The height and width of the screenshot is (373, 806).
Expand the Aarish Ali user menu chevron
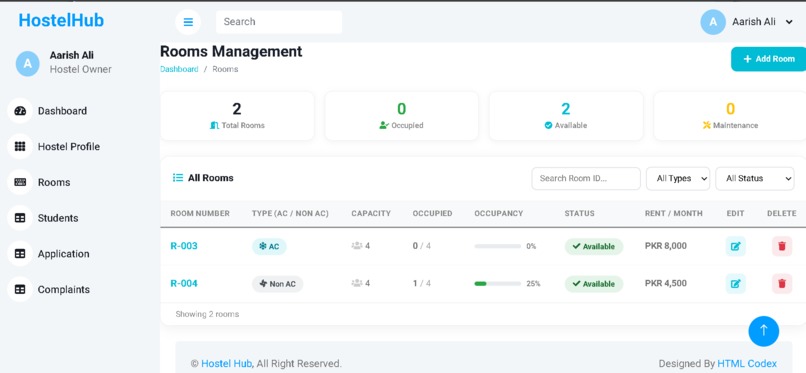pyautogui.click(x=789, y=22)
